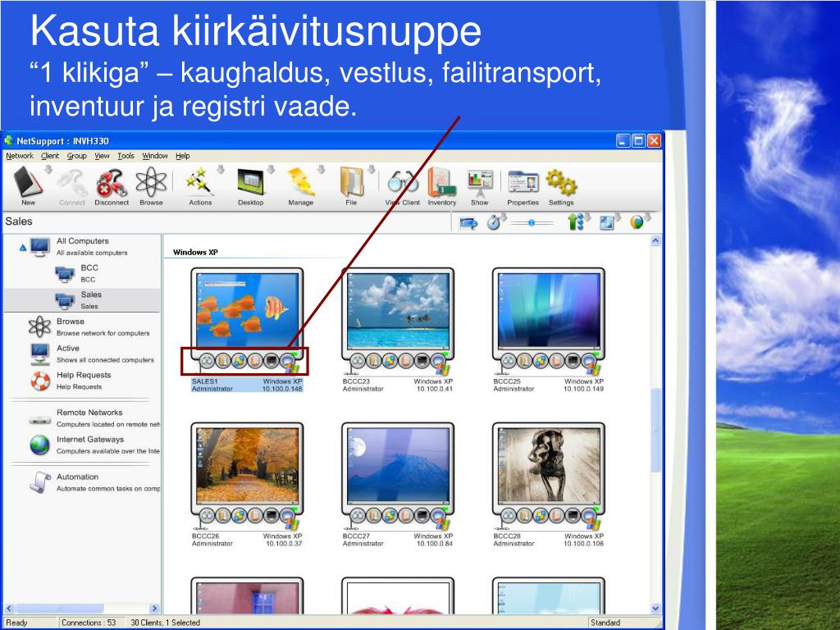Viewport: 840px width, 630px height.
Task: Click the Show presentation toolbar icon
Action: pyautogui.click(x=479, y=183)
